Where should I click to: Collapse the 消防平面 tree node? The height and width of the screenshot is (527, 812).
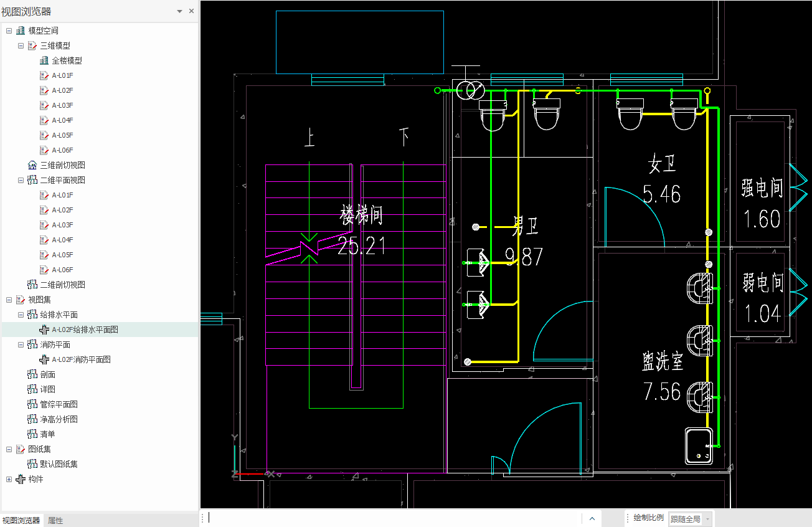click(21, 344)
